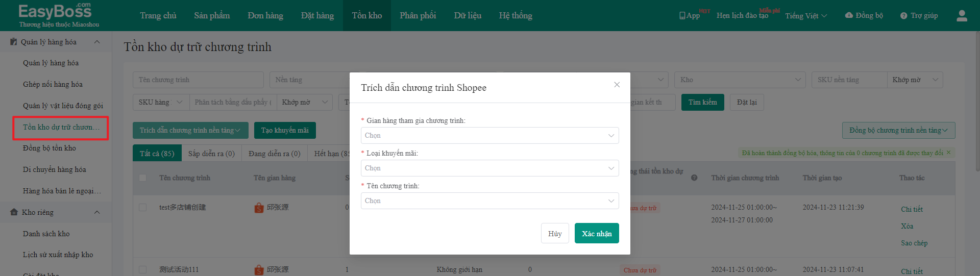Open Di chuyển hàng hóa sidebar item
Screen dimensions: 980x276
pyautogui.click(x=55, y=169)
